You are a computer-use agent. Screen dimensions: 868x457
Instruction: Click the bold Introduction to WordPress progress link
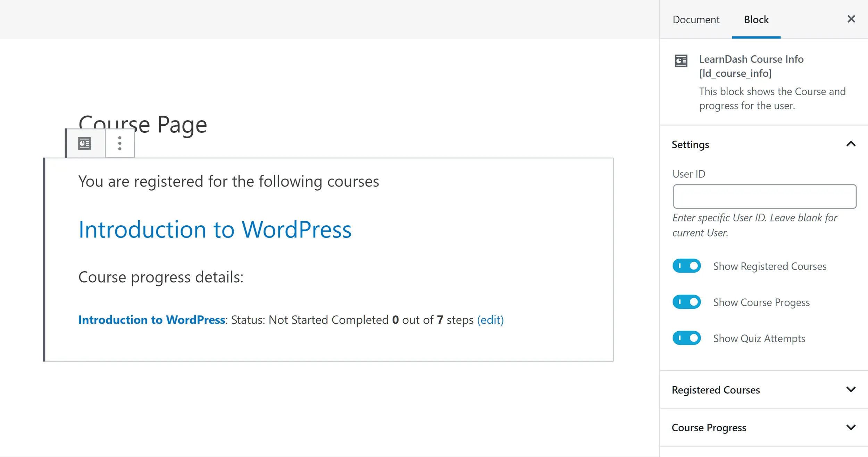tap(152, 320)
